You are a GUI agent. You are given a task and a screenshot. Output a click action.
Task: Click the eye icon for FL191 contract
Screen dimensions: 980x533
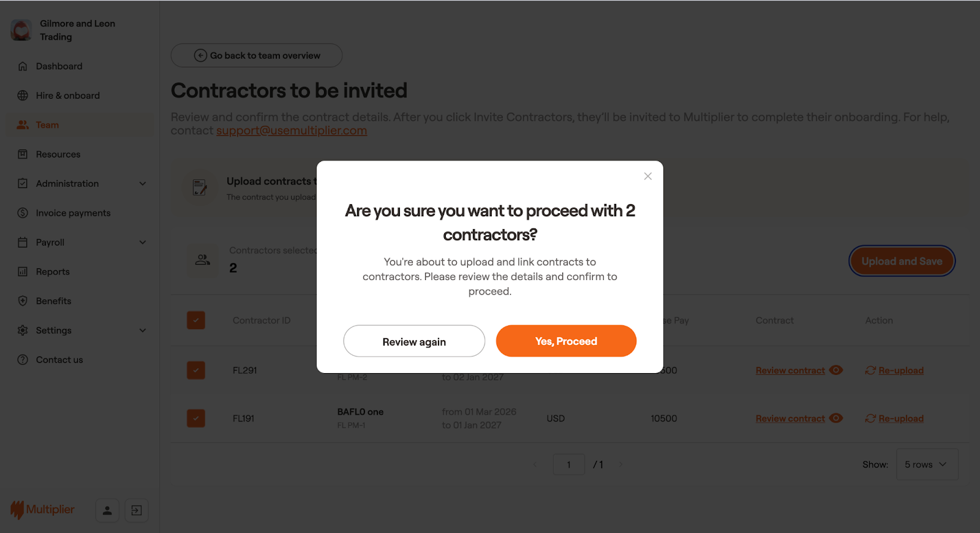click(x=836, y=418)
